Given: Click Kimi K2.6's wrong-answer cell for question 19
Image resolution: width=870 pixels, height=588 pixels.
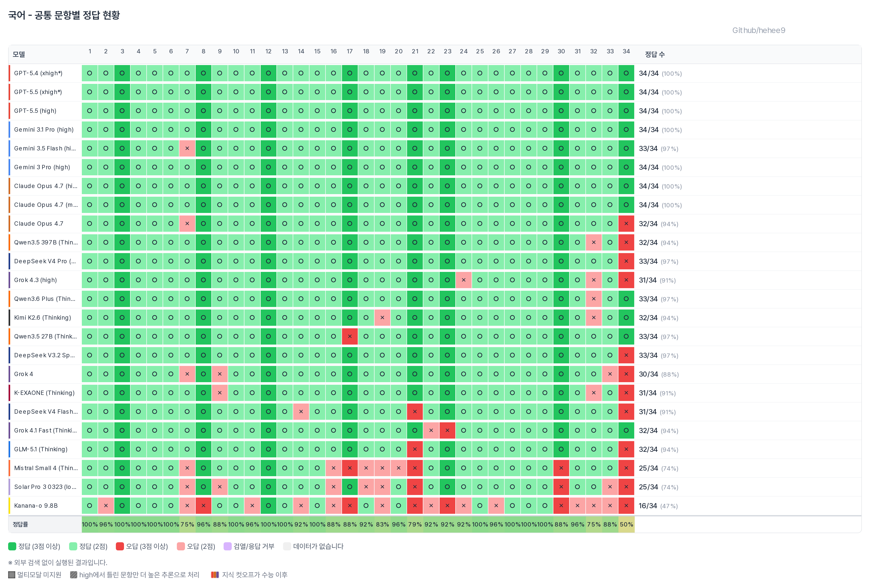Looking at the screenshot, I should click(x=382, y=317).
